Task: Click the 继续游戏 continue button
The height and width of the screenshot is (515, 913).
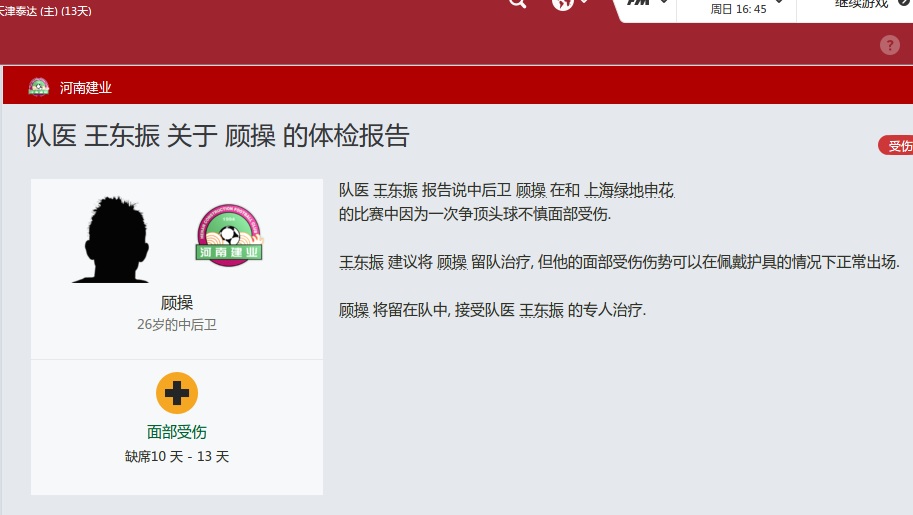Action: pos(862,4)
